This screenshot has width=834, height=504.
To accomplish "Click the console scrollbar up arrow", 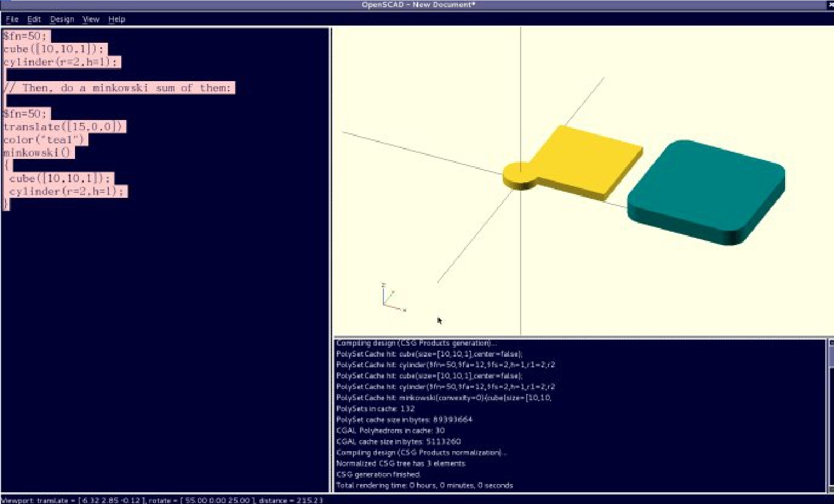I will [831, 343].
